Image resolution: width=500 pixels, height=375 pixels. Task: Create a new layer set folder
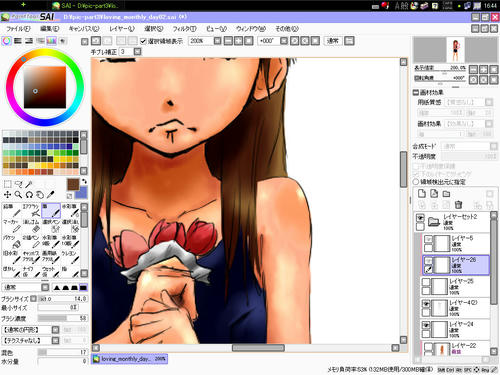(x=446, y=194)
